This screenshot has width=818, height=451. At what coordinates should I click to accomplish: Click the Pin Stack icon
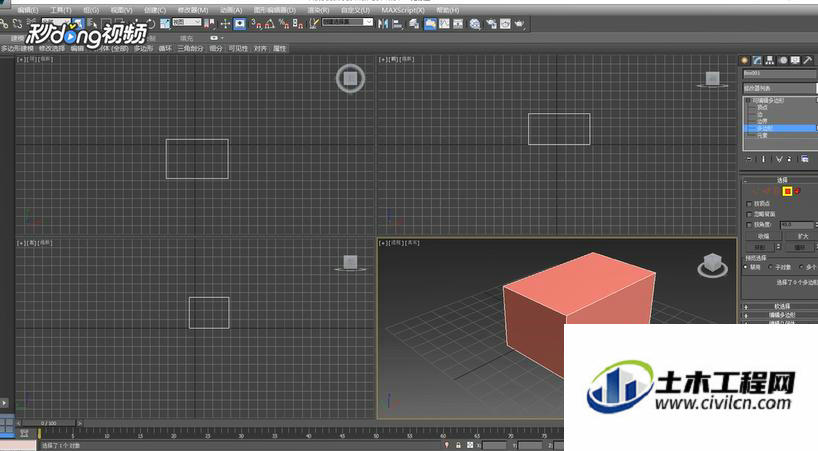(x=749, y=159)
